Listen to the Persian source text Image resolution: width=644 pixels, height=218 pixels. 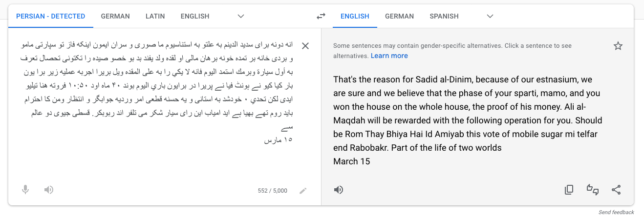tap(48, 190)
